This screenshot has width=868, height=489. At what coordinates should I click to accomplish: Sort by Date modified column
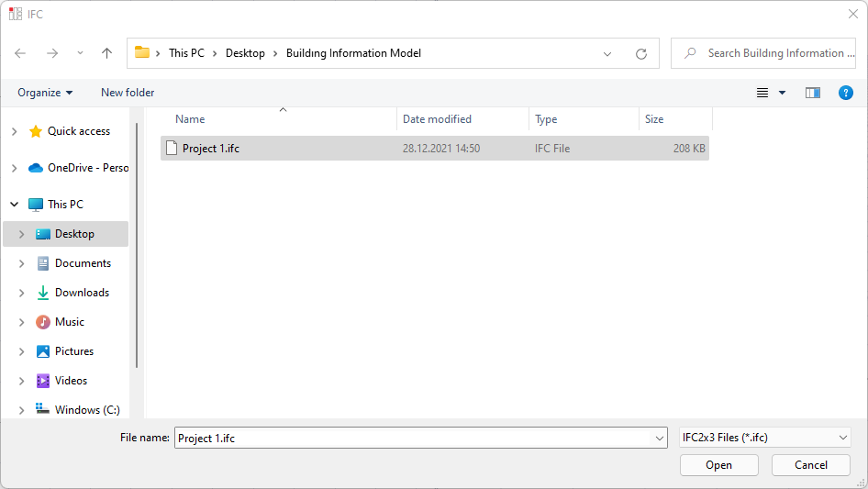[x=437, y=119]
